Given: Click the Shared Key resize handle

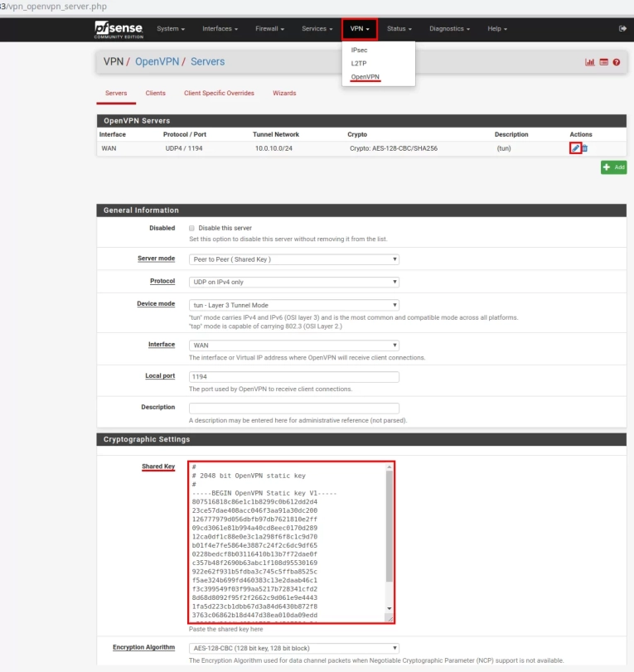Looking at the screenshot, I should (390, 618).
